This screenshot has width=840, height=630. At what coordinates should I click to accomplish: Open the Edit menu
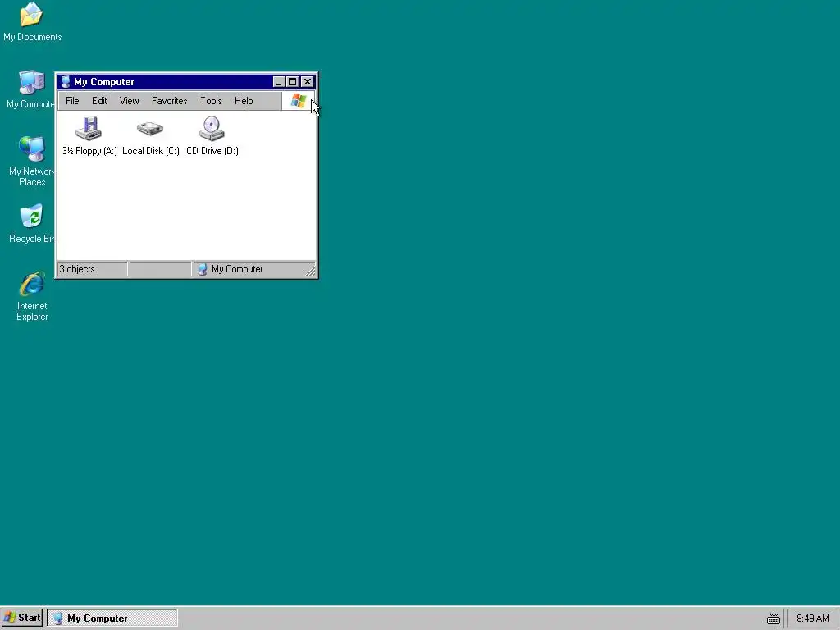99,101
